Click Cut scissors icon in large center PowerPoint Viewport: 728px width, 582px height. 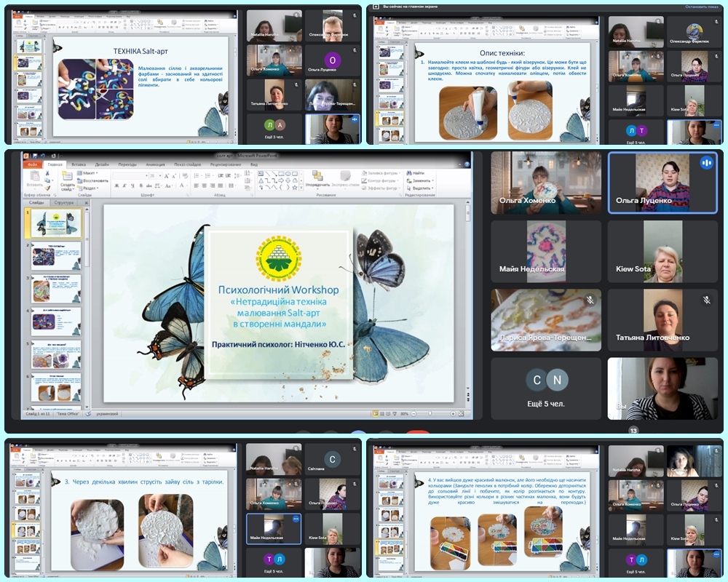(47, 173)
